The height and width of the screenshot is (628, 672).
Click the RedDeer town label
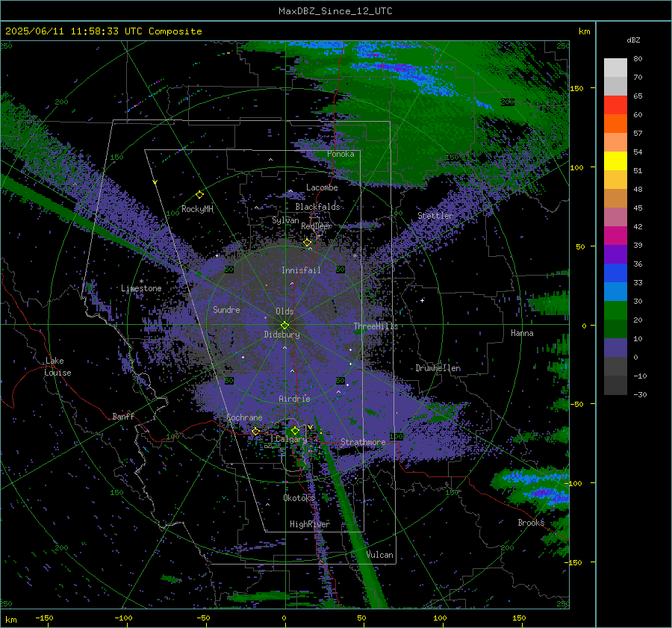click(317, 226)
